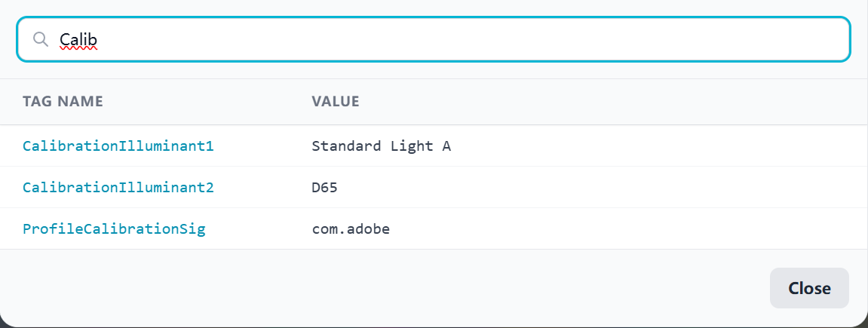Open the CalibrationIlluminant1 tag link
868x328 pixels.
pyautogui.click(x=118, y=146)
